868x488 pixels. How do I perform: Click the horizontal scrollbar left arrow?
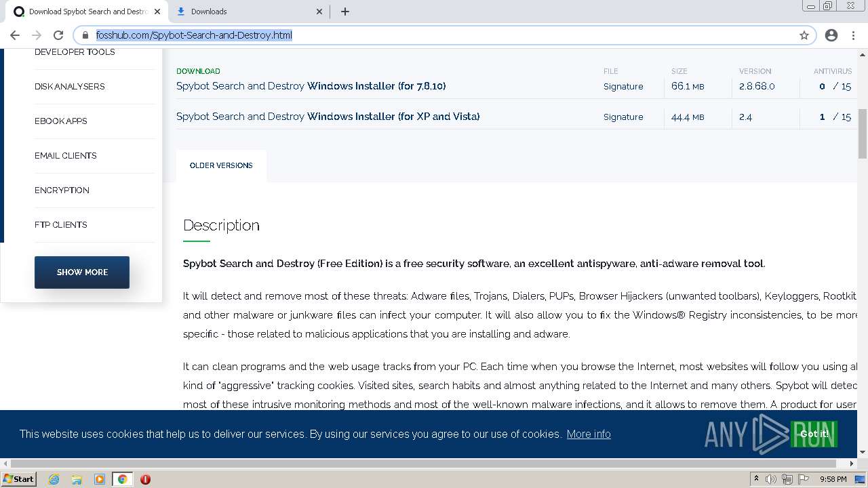point(5,464)
